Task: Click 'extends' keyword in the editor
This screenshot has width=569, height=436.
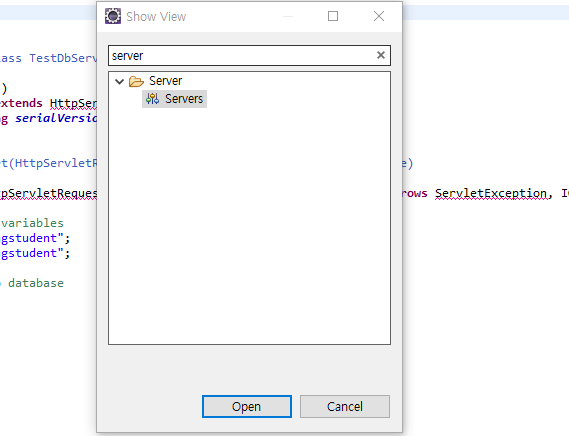Action: pos(21,103)
